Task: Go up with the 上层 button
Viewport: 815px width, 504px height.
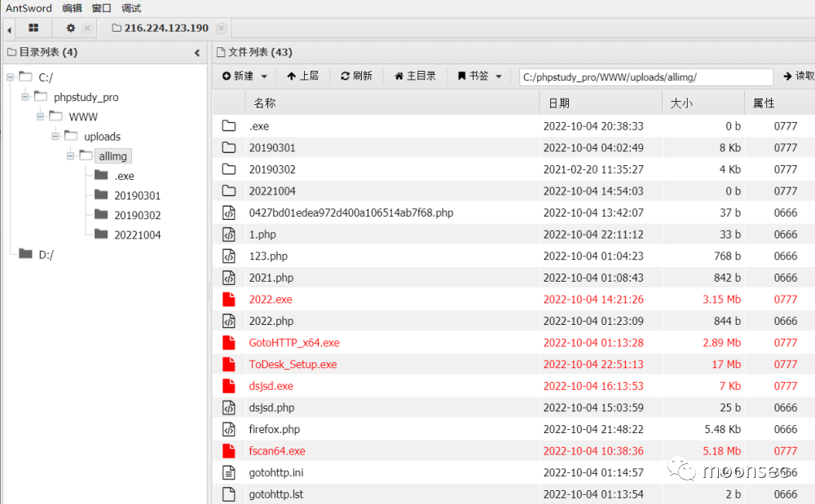Action: [x=302, y=77]
